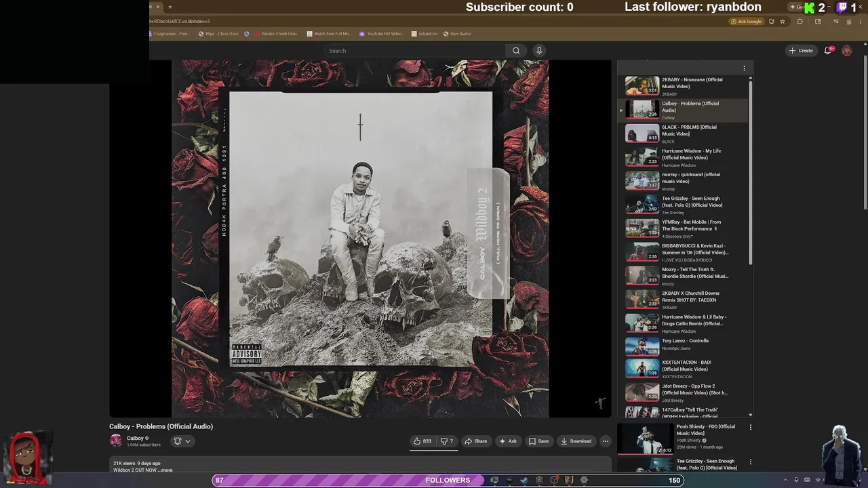
Task: Download the current video
Action: point(576,441)
